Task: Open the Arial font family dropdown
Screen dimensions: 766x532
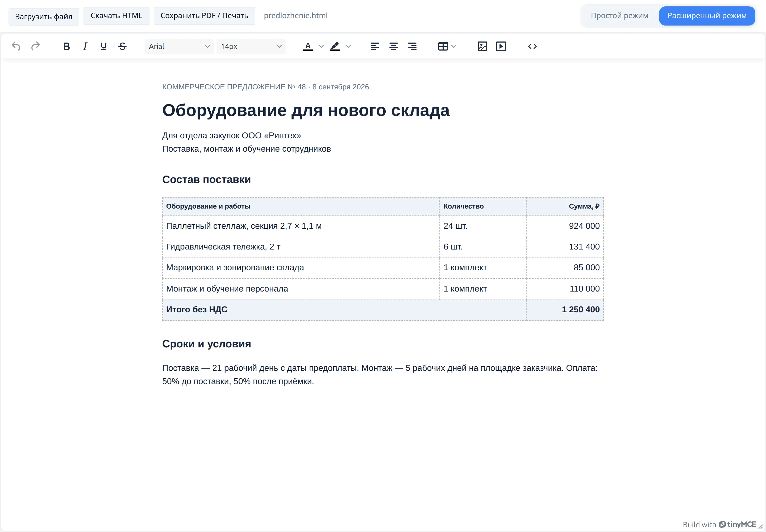Action: tap(179, 46)
